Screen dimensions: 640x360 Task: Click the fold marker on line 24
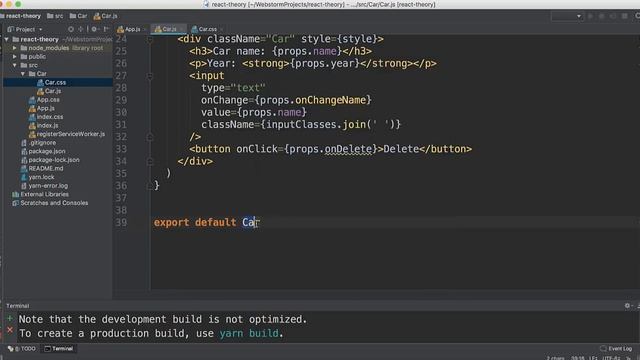(x=150, y=39)
